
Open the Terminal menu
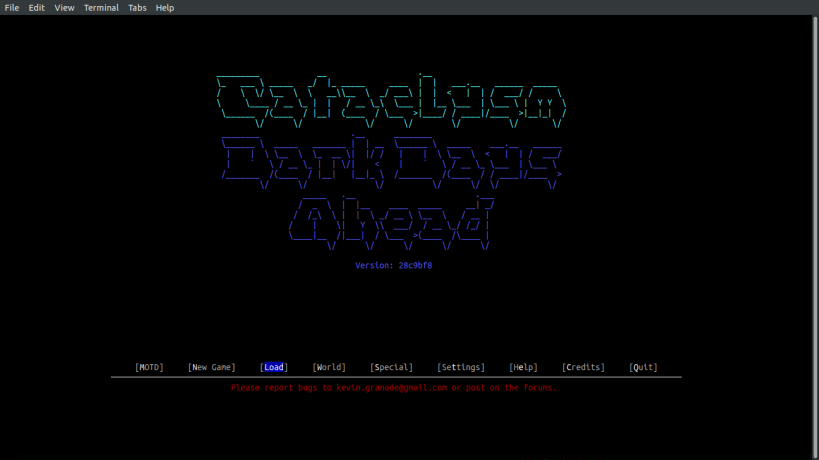pos(101,8)
